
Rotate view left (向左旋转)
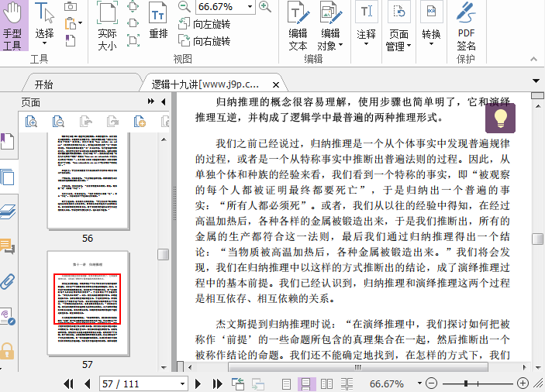tap(204, 24)
